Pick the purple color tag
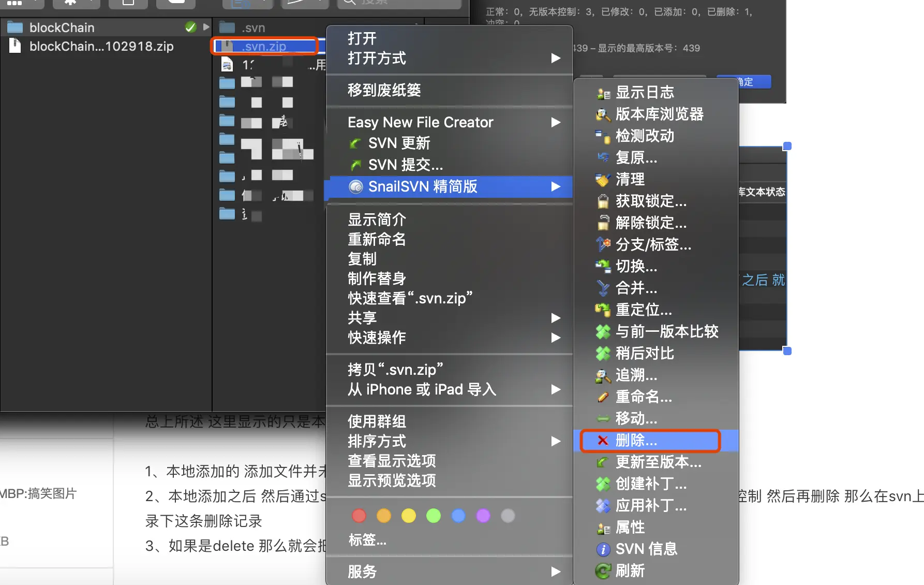924x585 pixels. click(x=483, y=516)
